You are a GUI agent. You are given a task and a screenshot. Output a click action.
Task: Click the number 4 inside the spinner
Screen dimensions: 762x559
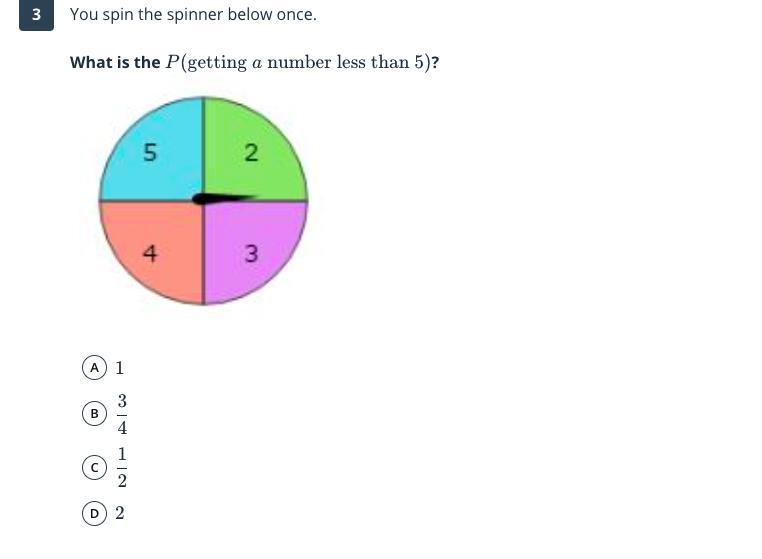click(150, 253)
